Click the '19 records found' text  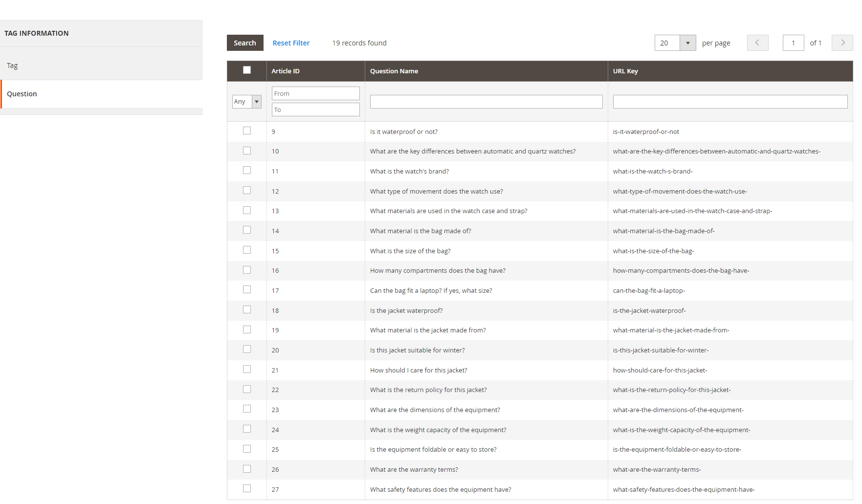[359, 43]
